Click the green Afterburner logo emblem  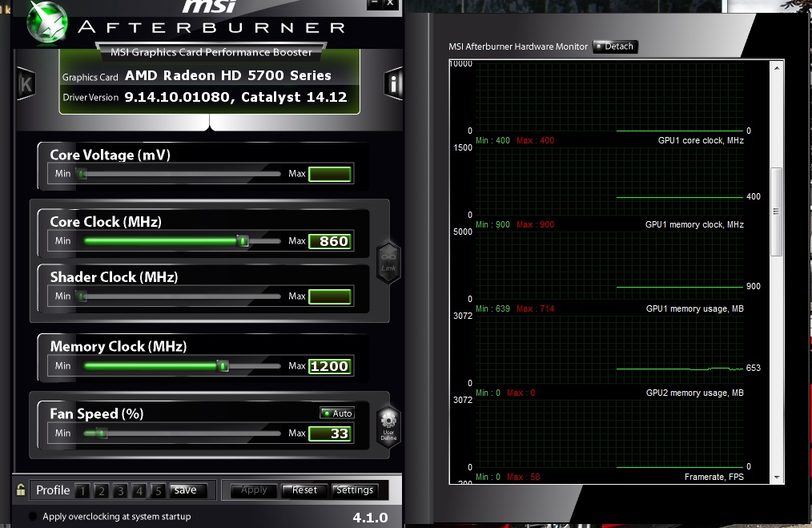pos(47,22)
